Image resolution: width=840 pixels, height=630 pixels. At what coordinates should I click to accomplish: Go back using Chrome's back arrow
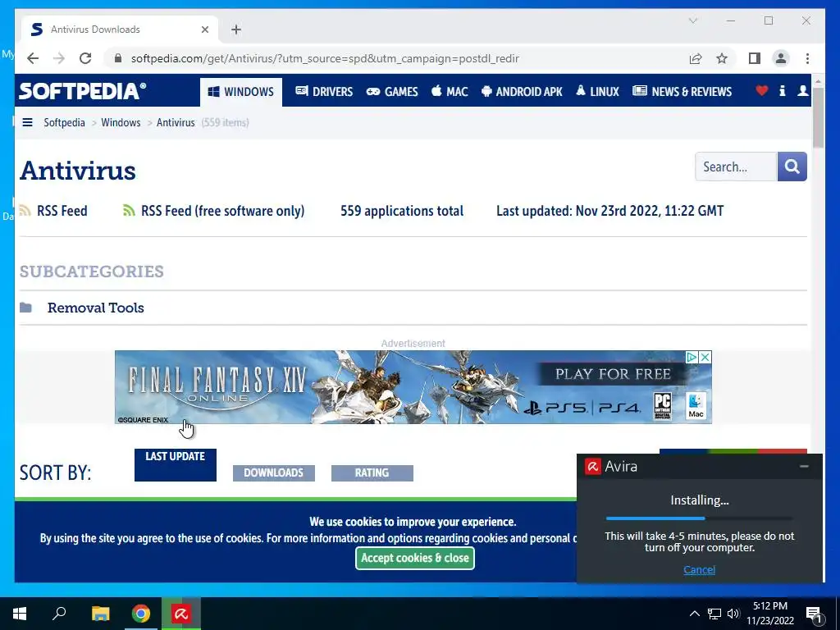tap(33, 58)
